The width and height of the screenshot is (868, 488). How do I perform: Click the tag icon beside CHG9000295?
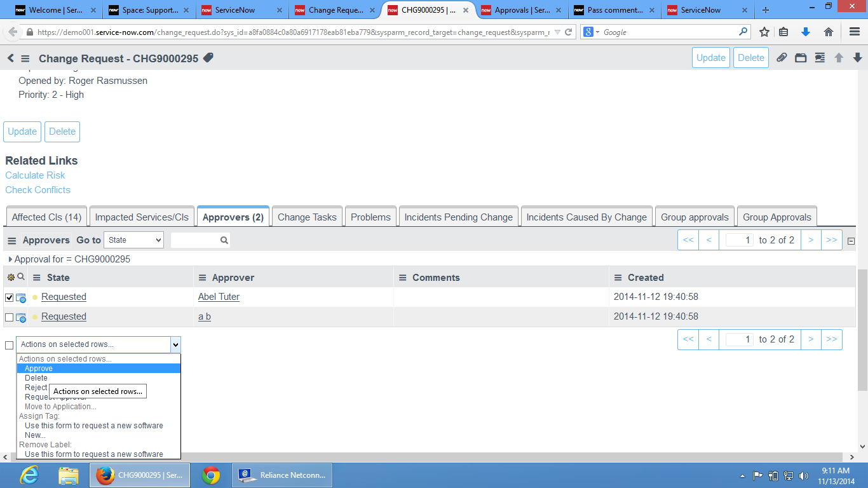tap(208, 58)
